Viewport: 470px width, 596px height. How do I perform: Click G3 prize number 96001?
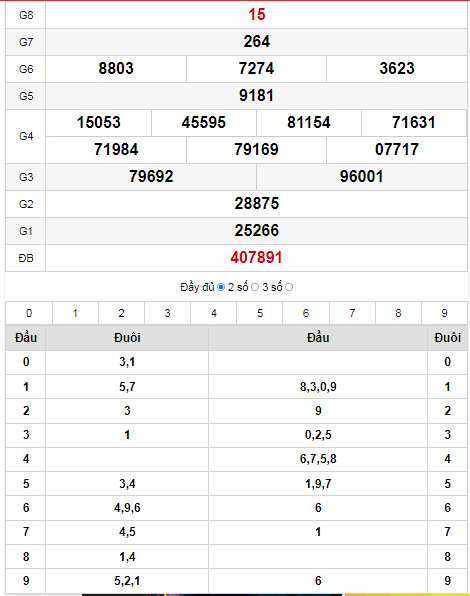coord(361,177)
